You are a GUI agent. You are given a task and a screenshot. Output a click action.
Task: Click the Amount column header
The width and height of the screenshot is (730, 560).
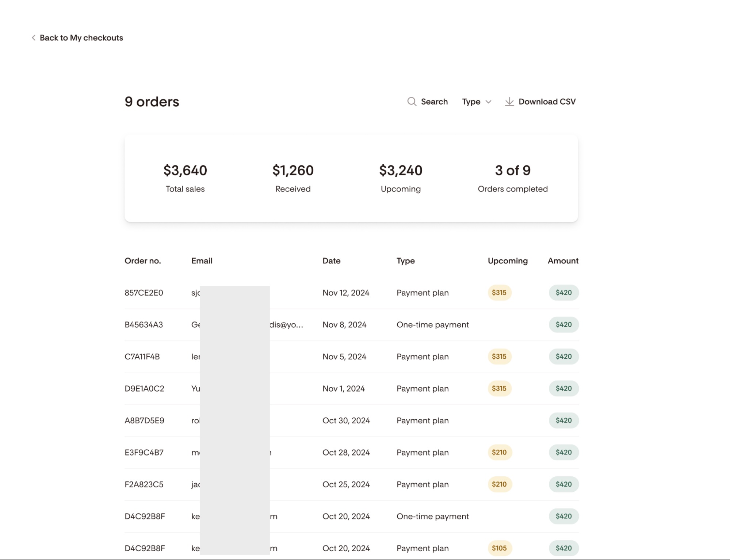coord(563,261)
